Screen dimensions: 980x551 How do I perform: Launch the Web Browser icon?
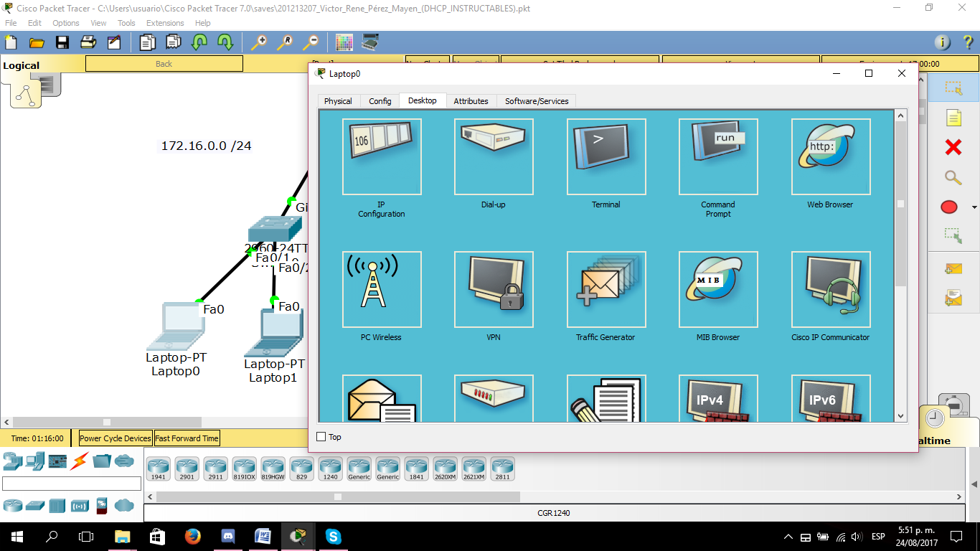pyautogui.click(x=831, y=156)
